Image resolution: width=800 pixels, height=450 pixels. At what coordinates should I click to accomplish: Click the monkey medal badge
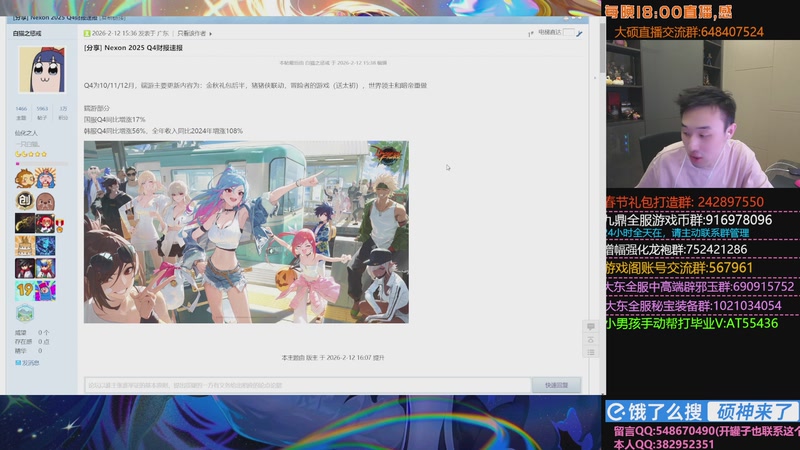coord(24,179)
